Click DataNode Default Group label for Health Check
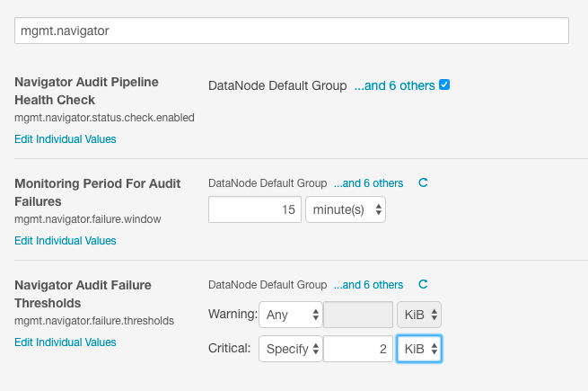Image resolution: width=588 pixels, height=391 pixels. [277, 86]
